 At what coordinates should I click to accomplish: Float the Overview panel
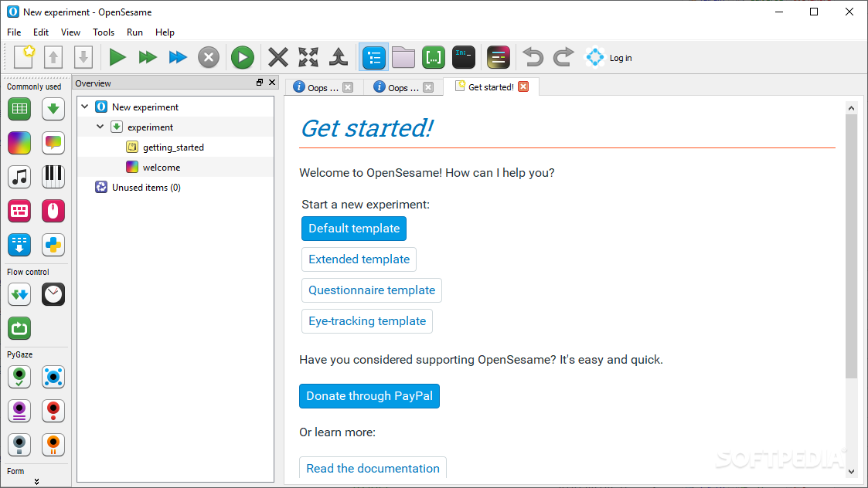(x=260, y=83)
